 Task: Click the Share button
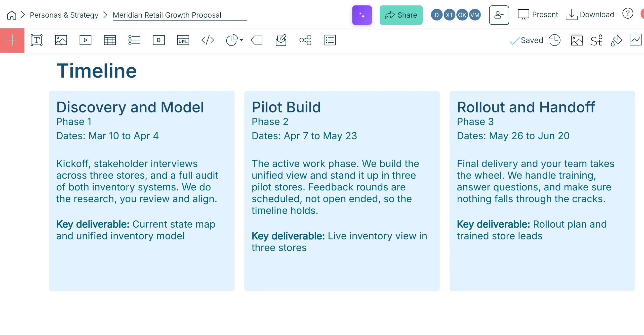(401, 15)
